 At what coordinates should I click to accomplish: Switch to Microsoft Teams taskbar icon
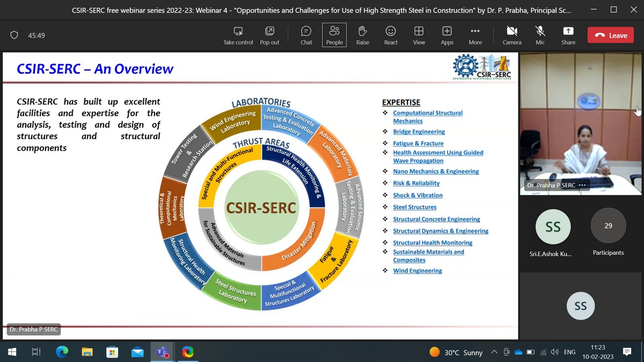point(162,352)
